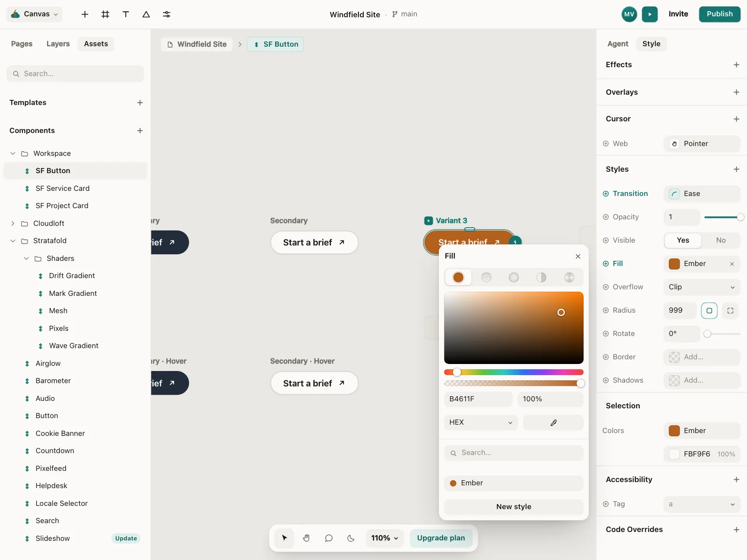747x560 pixels.
Task: Toggle dark mode moon icon
Action: click(x=351, y=538)
